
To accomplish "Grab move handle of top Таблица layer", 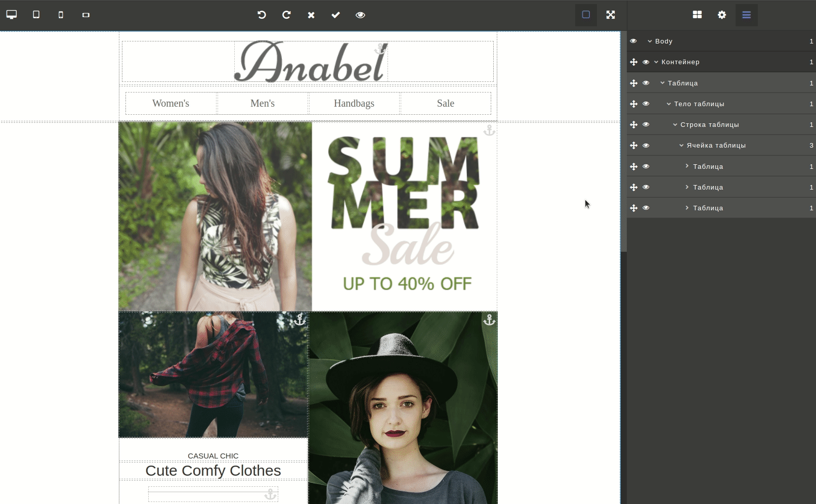I will point(633,83).
